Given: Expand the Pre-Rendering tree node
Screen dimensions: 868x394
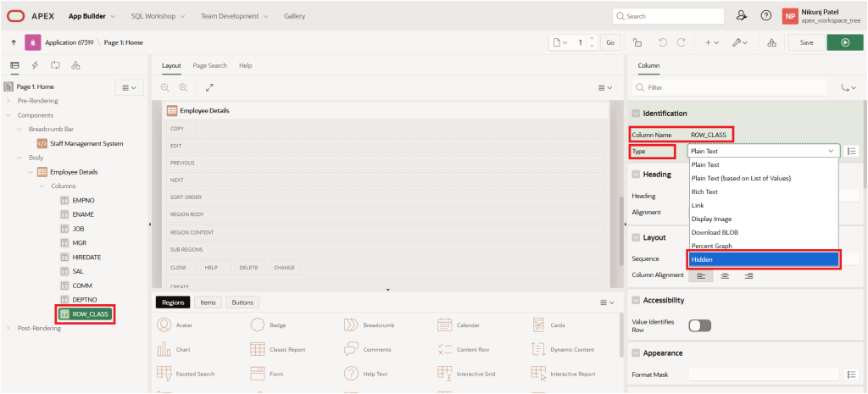Looking at the screenshot, I should point(9,101).
